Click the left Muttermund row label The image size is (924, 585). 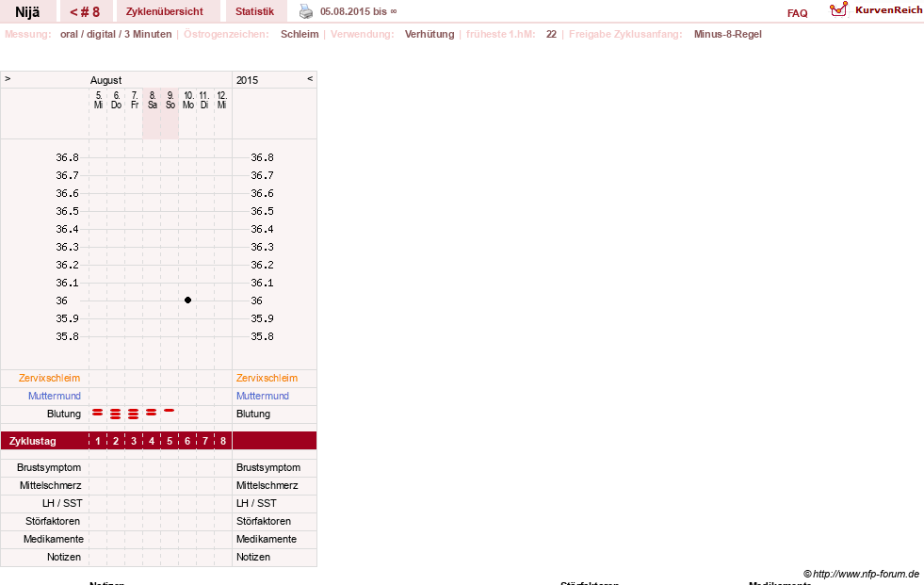coord(55,396)
